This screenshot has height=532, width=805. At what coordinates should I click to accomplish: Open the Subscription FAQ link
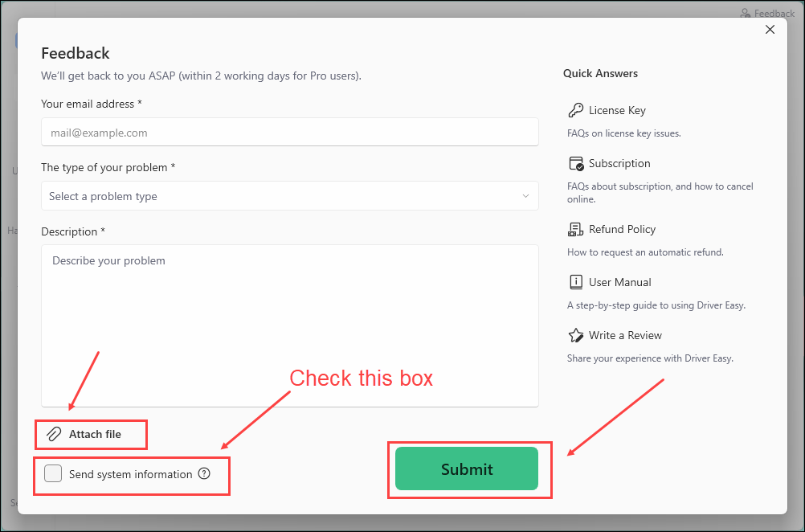pos(619,163)
